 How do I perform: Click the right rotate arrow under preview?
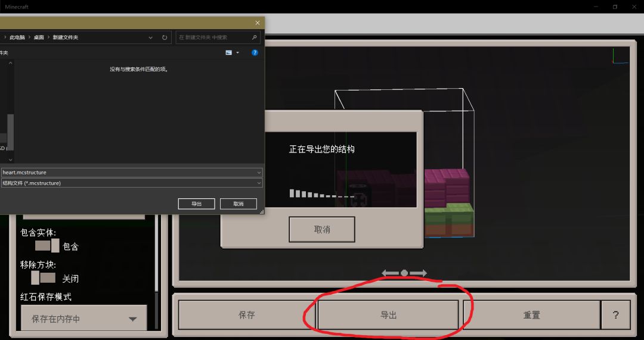point(419,273)
